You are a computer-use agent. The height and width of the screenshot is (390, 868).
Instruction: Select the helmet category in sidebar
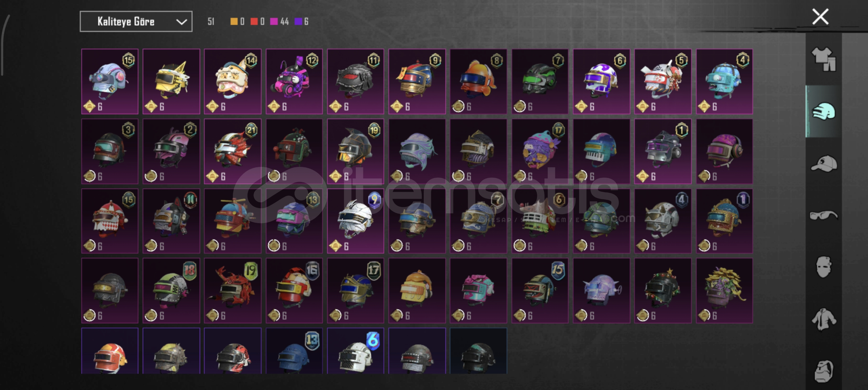point(824,111)
